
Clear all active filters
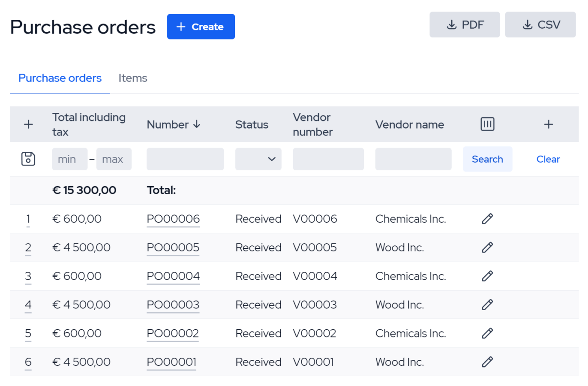548,159
